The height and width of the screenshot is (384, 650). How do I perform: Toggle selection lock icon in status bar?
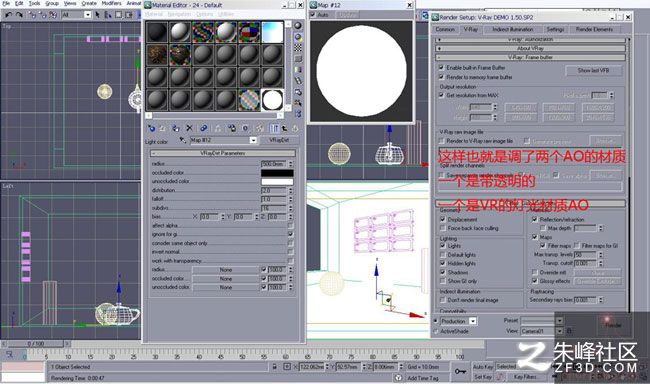[274, 367]
